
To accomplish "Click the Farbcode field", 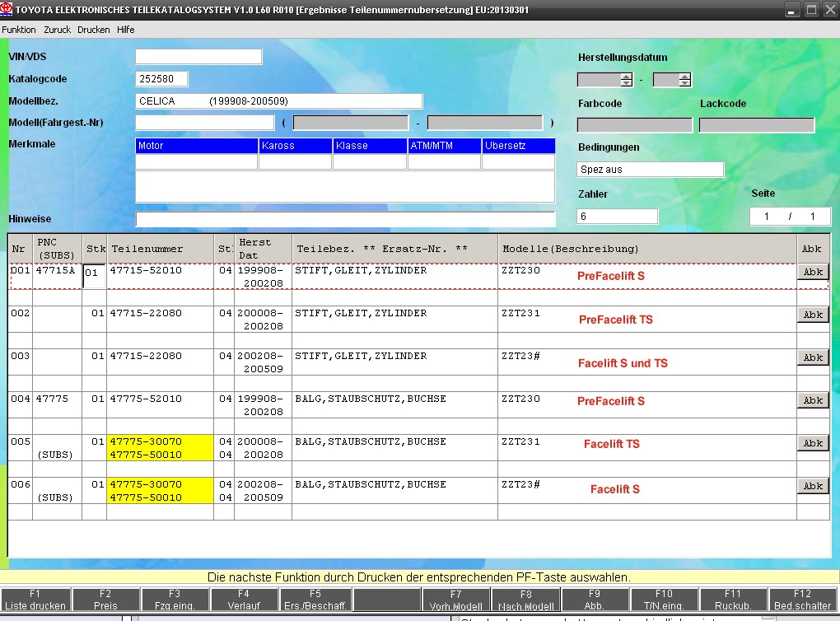I will click(x=635, y=125).
